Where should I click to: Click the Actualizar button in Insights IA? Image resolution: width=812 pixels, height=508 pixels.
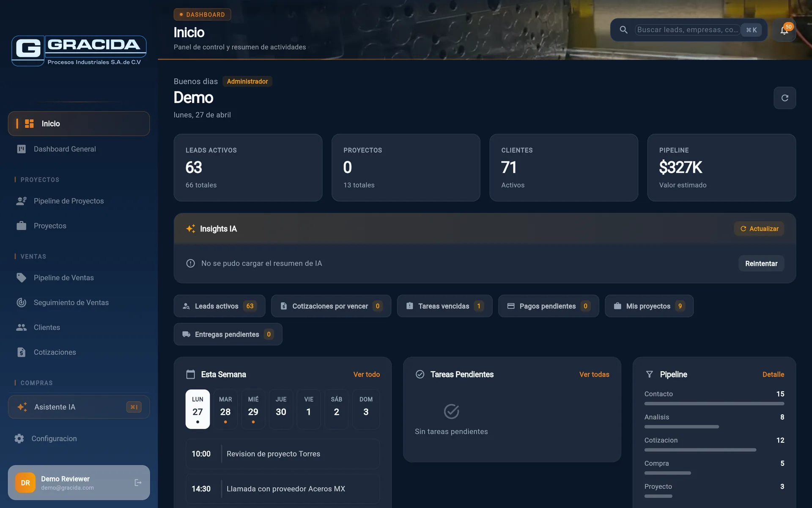pos(759,229)
